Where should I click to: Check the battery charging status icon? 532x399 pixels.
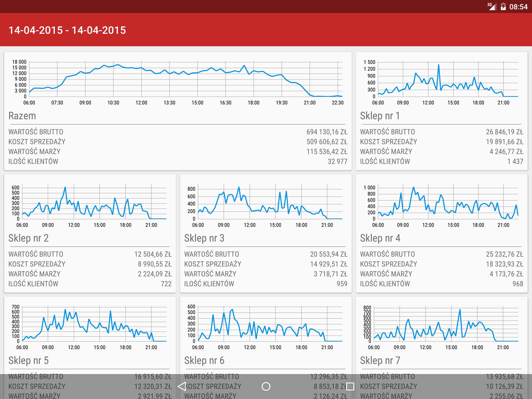[503, 6]
